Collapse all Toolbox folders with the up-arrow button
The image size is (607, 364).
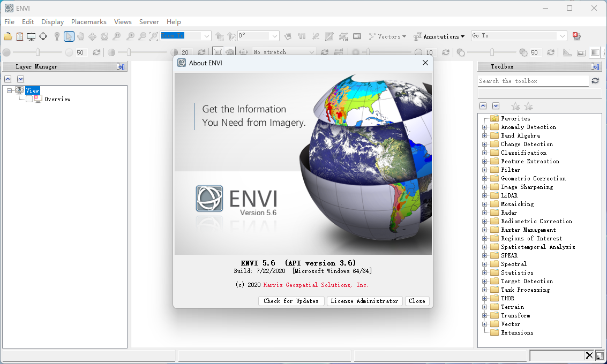[x=483, y=106]
